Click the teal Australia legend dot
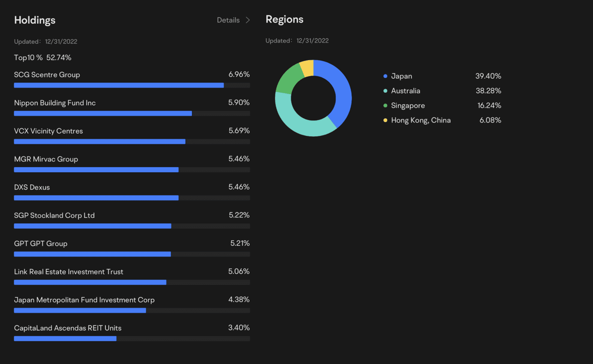Screen dimensions: 593x364 [x=385, y=91]
